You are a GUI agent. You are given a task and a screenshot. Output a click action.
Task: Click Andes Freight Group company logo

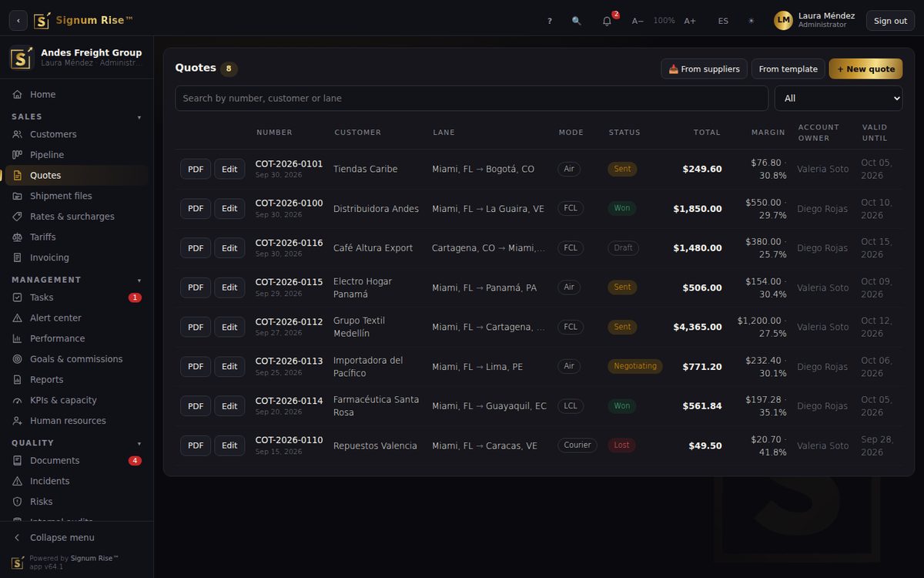click(22, 58)
